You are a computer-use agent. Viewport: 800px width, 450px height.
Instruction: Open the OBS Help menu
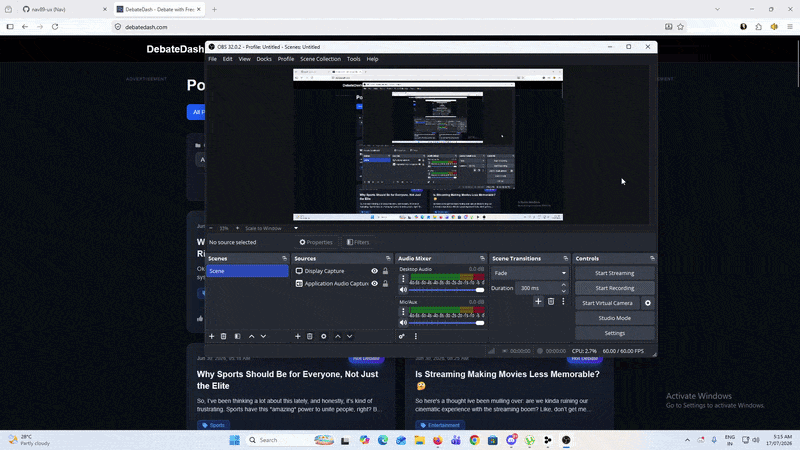tap(372, 59)
